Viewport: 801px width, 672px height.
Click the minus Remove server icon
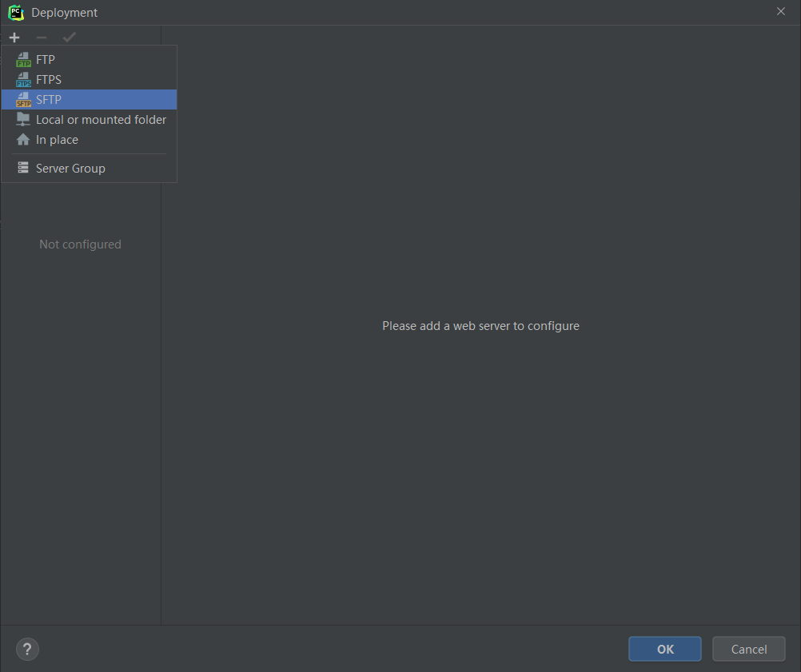(42, 38)
